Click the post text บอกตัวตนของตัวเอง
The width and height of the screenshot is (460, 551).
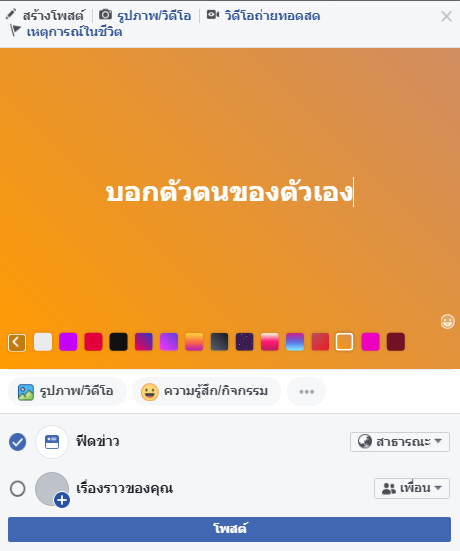tap(229, 192)
